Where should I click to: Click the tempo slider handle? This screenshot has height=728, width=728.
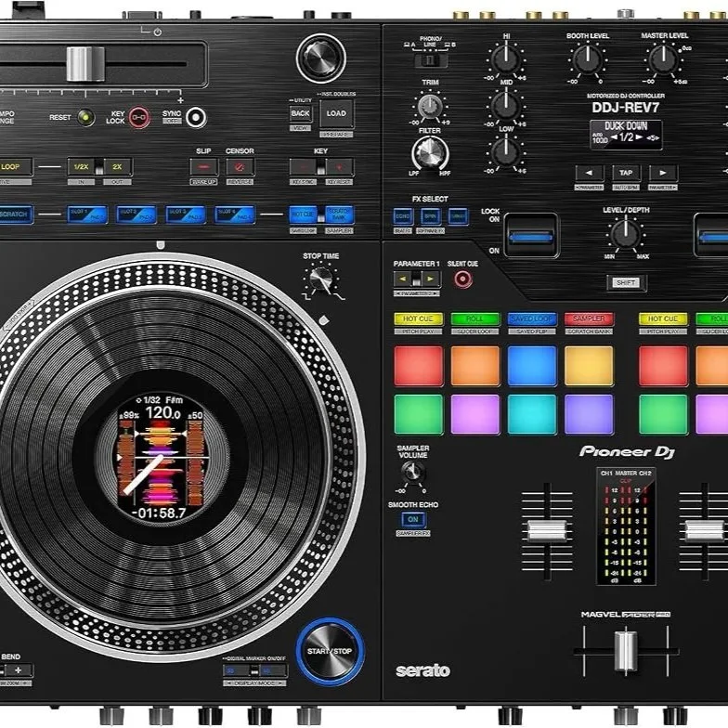pyautogui.click(x=85, y=64)
